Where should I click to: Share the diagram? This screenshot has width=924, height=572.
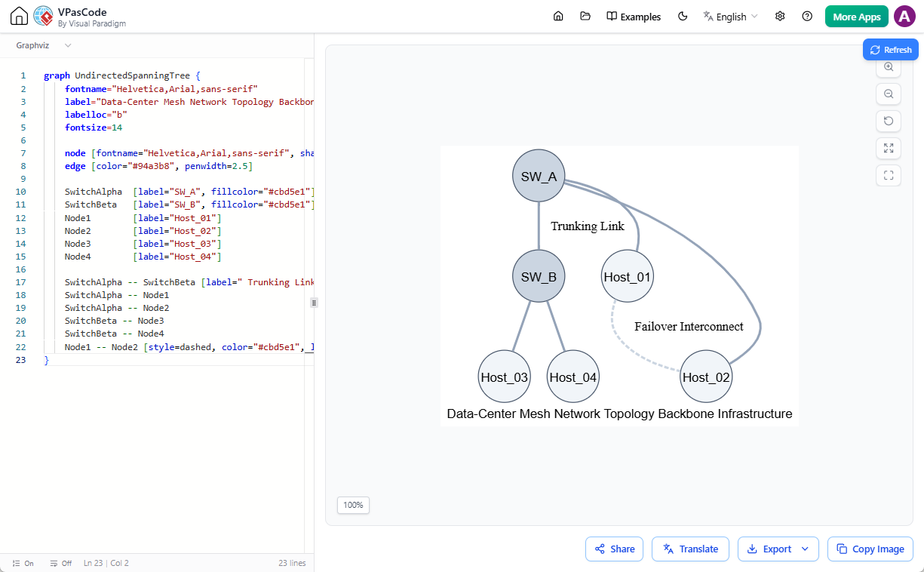tap(614, 549)
